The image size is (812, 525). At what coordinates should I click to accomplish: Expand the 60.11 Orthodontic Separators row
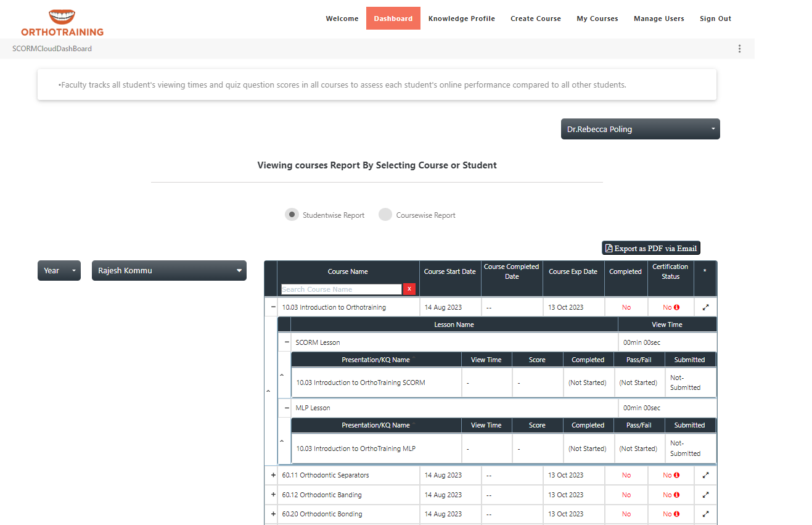[x=273, y=475]
